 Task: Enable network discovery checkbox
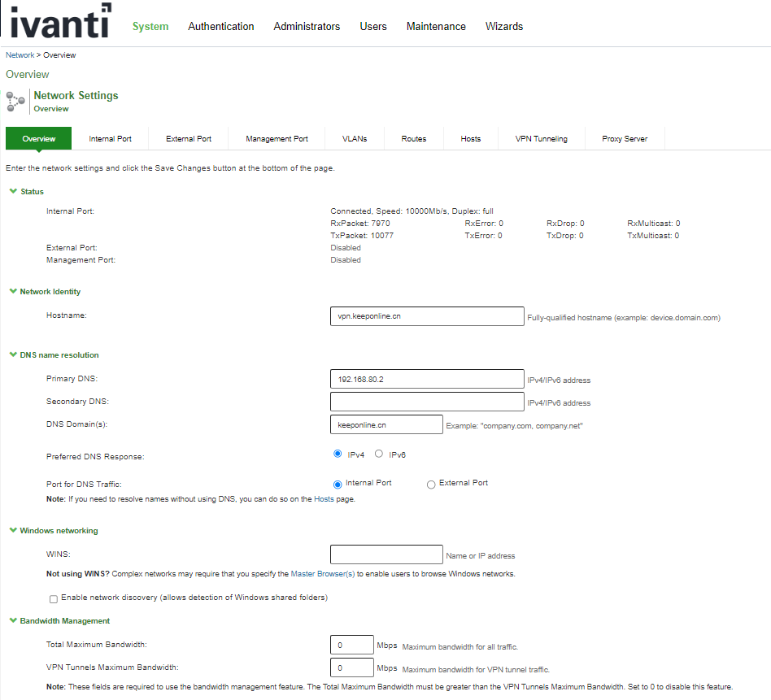54,599
